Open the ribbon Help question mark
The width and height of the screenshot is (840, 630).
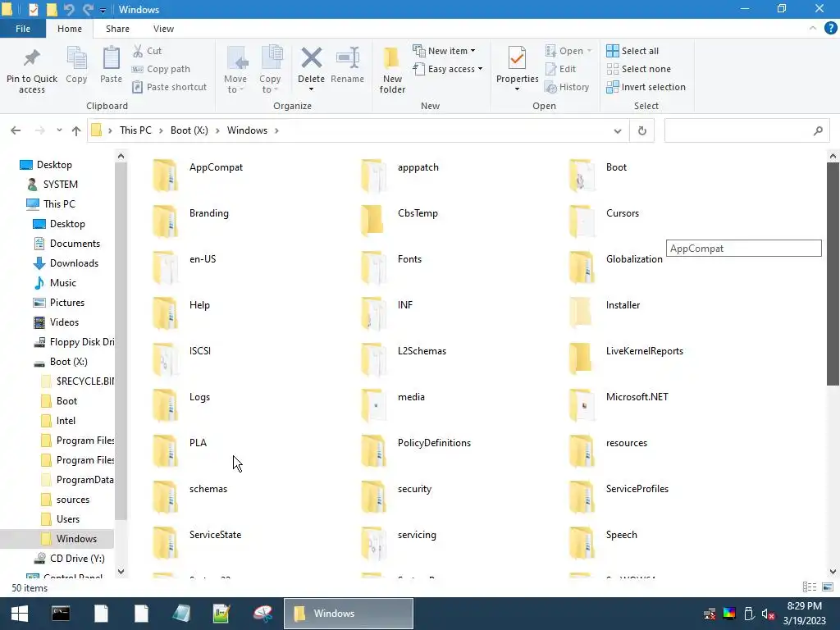pos(830,29)
